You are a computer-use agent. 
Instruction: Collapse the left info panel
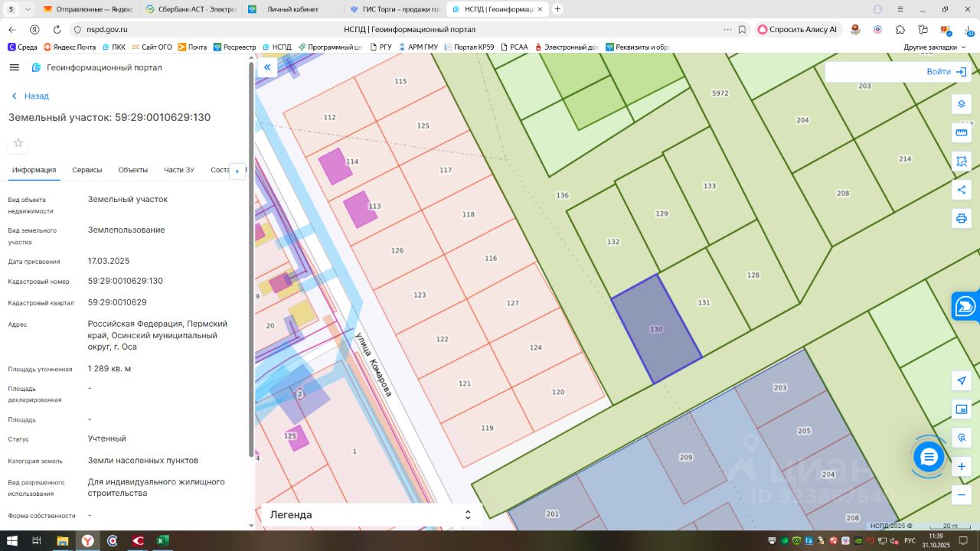[x=267, y=67]
